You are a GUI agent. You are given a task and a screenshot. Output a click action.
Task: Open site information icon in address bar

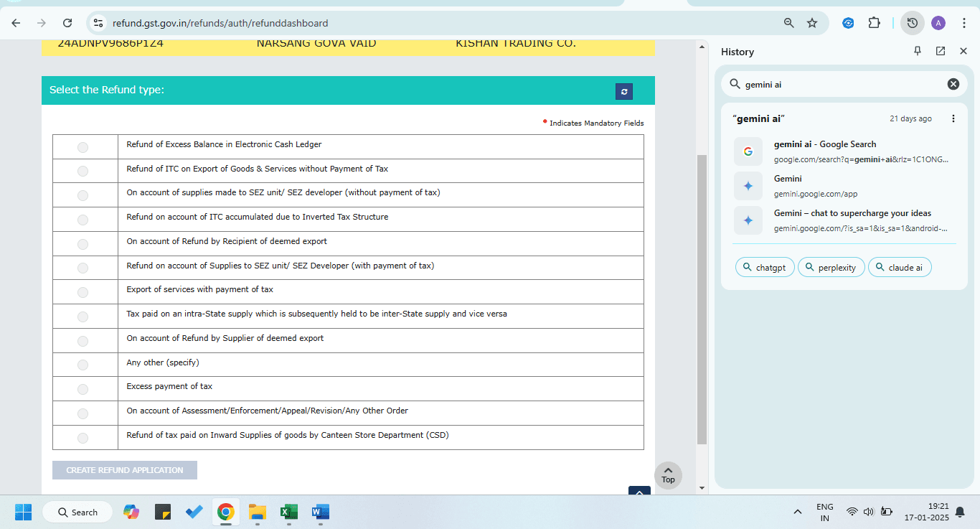tap(99, 23)
